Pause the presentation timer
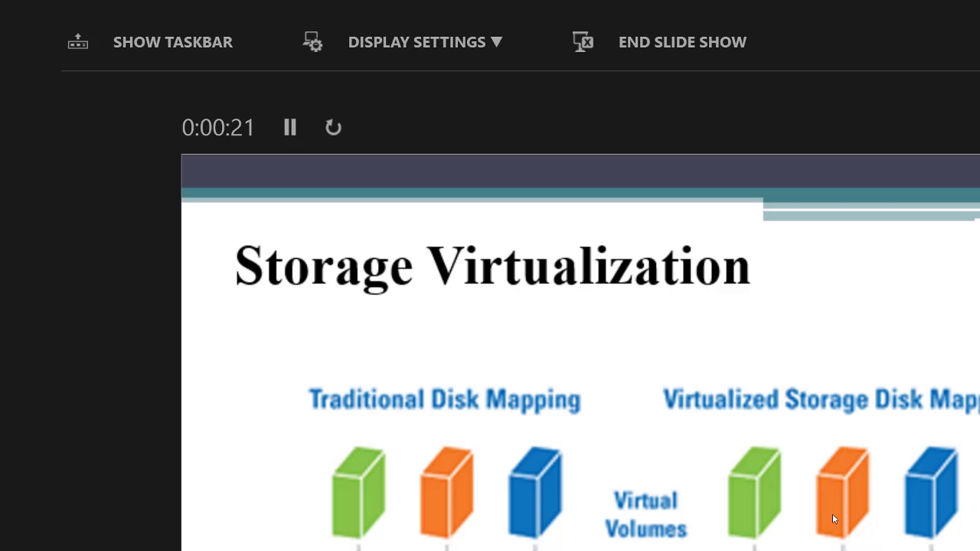 [289, 127]
